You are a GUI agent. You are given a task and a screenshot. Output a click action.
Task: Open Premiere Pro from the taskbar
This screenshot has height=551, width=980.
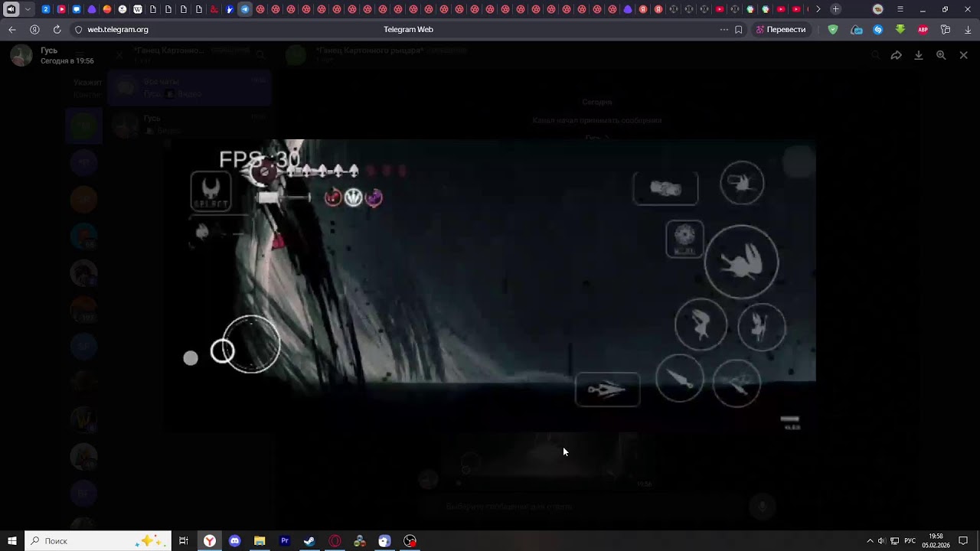click(284, 541)
